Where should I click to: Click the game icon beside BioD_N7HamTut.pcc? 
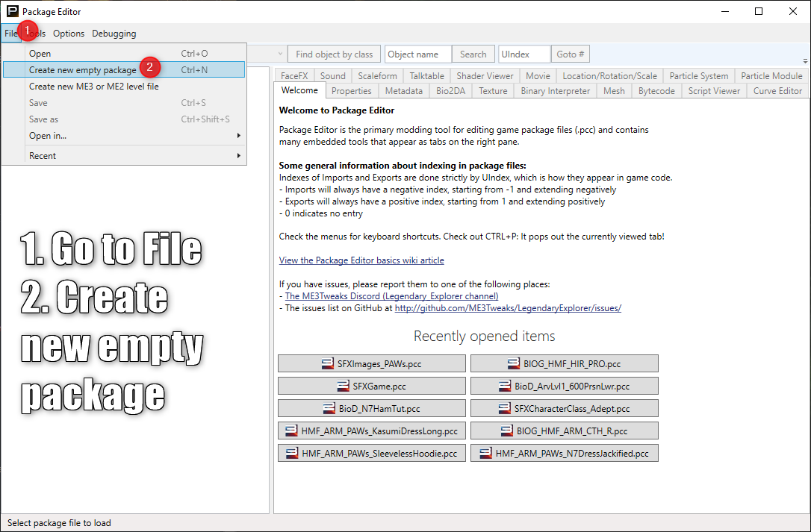(329, 408)
